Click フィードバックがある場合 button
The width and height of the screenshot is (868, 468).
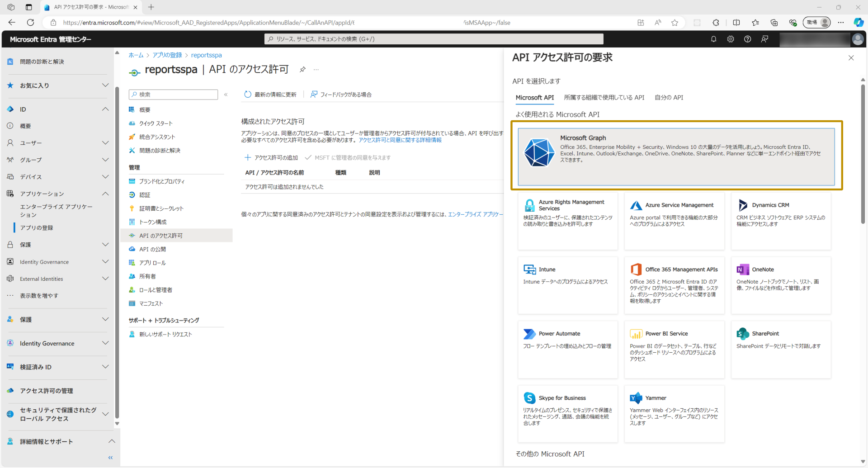coord(341,95)
